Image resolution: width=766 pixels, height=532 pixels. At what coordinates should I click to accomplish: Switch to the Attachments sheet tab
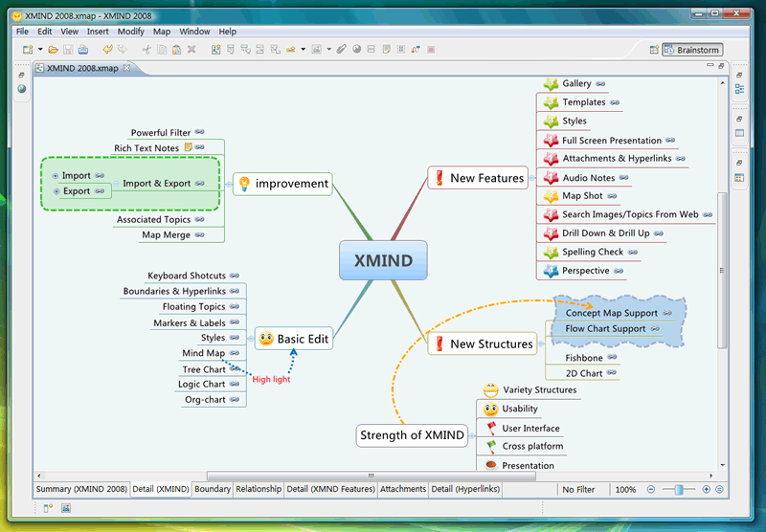pos(403,489)
